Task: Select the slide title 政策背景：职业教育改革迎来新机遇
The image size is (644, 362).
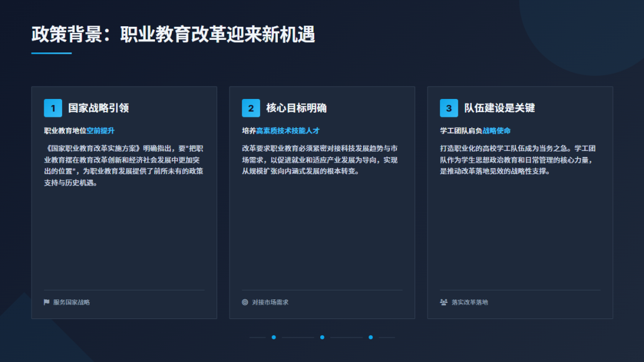Action: point(174,35)
